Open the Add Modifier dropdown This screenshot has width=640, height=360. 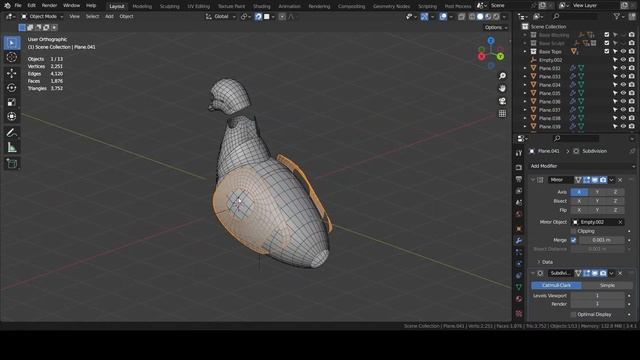(x=582, y=166)
